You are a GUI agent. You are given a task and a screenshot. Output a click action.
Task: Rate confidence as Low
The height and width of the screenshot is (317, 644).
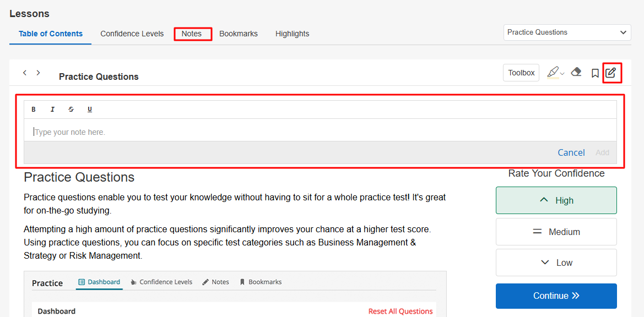click(556, 263)
